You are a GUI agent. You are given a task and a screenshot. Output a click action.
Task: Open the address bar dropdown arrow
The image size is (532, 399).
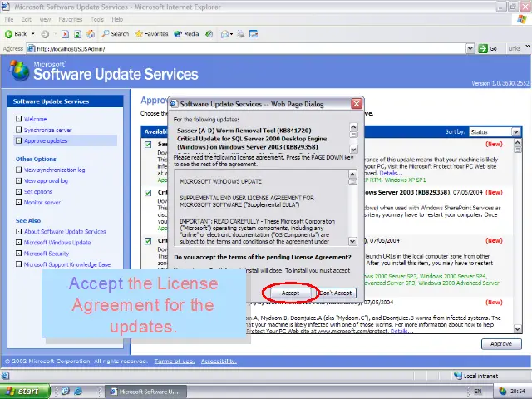[470, 49]
